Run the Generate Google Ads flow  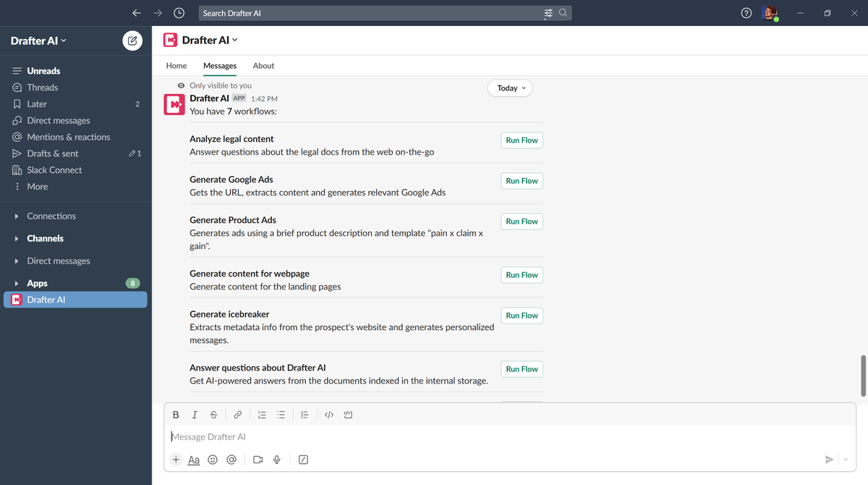point(522,181)
